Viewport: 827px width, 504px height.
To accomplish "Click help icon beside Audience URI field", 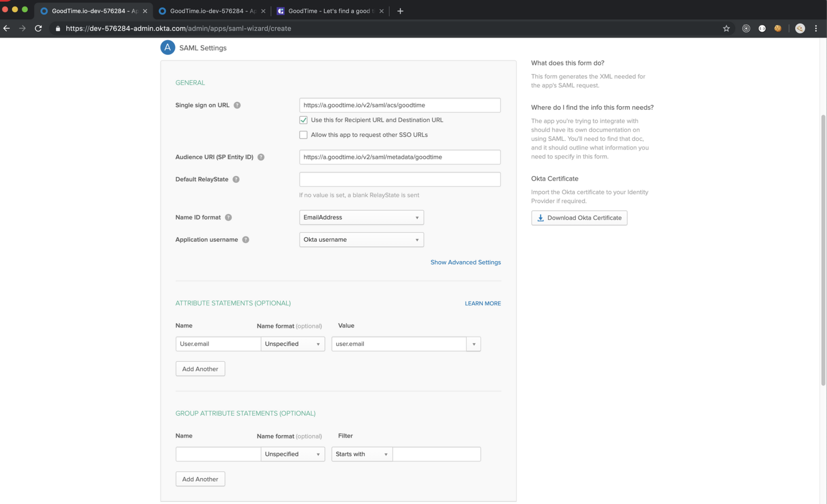I will (x=261, y=157).
